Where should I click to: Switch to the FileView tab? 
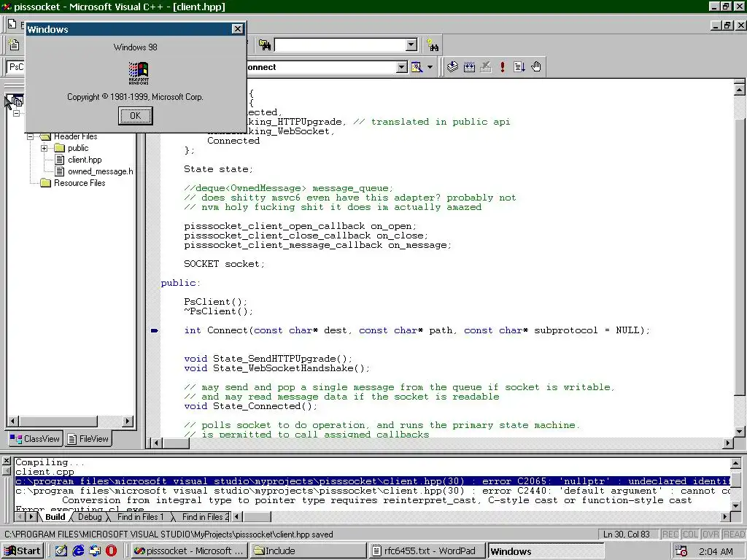[88, 439]
